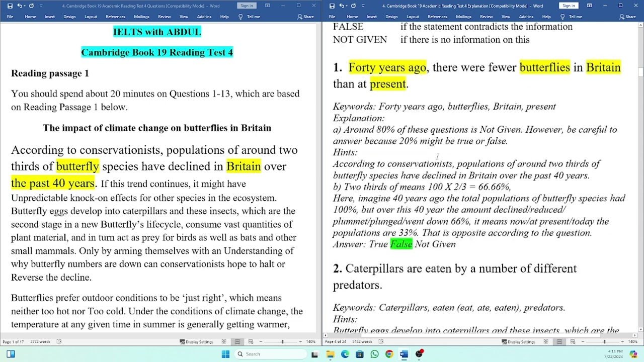644x362 pixels.
Task: Open Review tab in Questions window
Action: click(x=165, y=17)
